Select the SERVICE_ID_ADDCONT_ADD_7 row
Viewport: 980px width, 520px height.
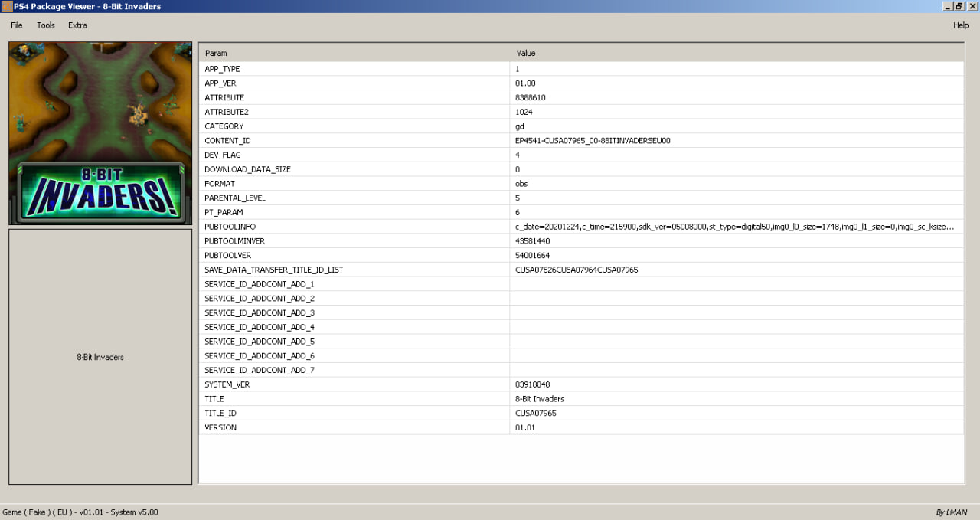click(x=581, y=370)
